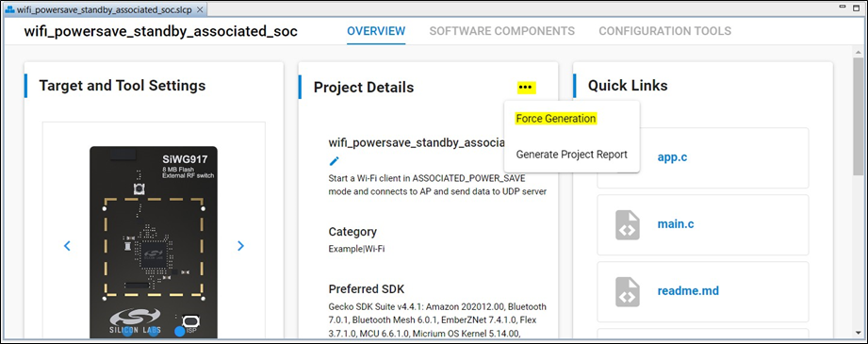Image resolution: width=868 pixels, height=344 pixels.
Task: Click the pencil edit icon under project name
Action: [x=334, y=161]
